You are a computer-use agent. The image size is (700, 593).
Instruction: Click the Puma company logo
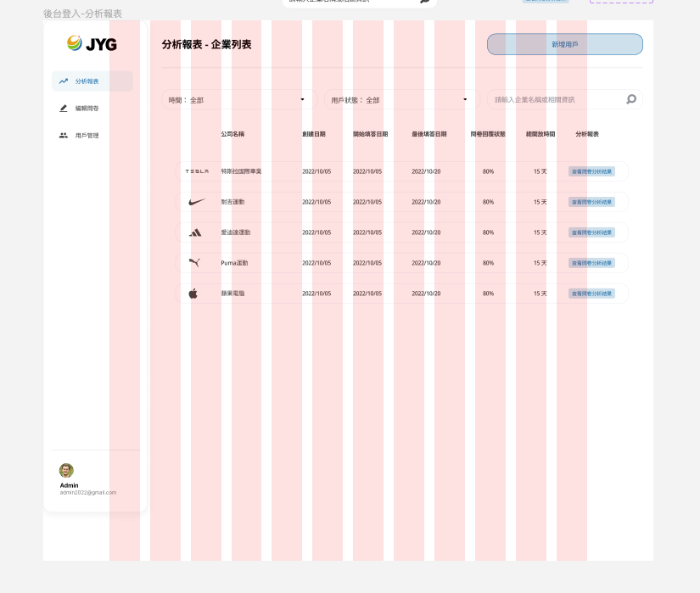point(194,263)
